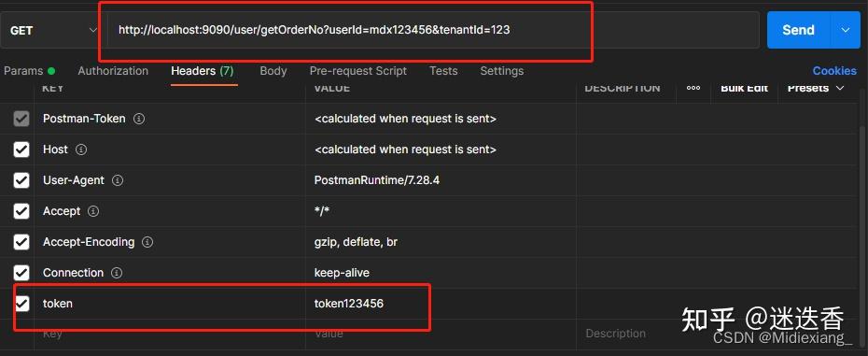
Task: Open the Cookies link
Action: (x=834, y=71)
